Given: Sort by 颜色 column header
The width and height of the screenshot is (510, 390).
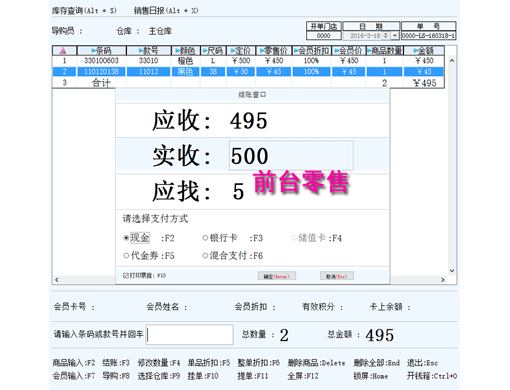Looking at the screenshot, I should pos(186,51).
